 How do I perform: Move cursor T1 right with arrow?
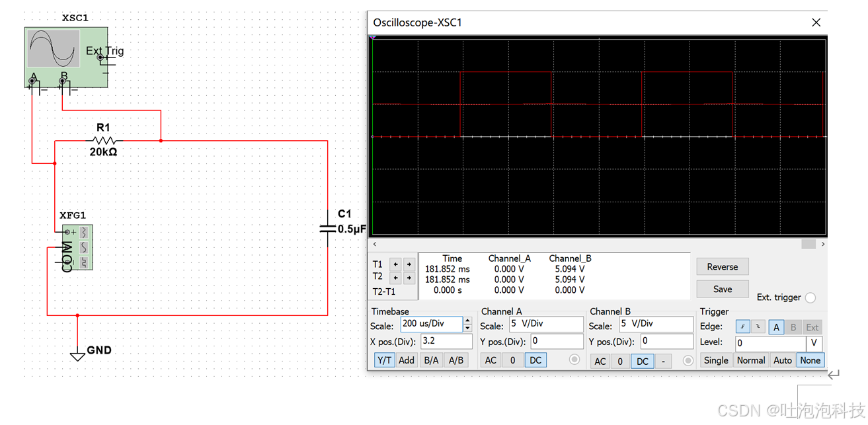click(409, 264)
